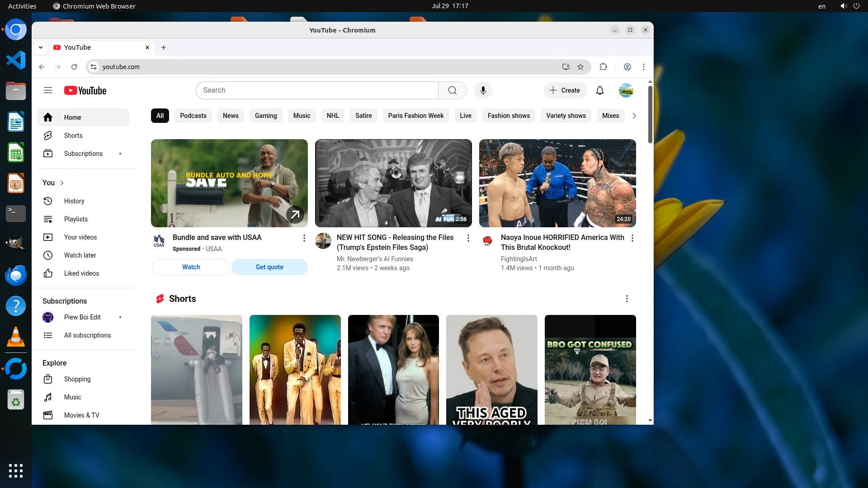This screenshot has width=868, height=488.
Task: Select the Gaming category chip
Action: pos(265,116)
